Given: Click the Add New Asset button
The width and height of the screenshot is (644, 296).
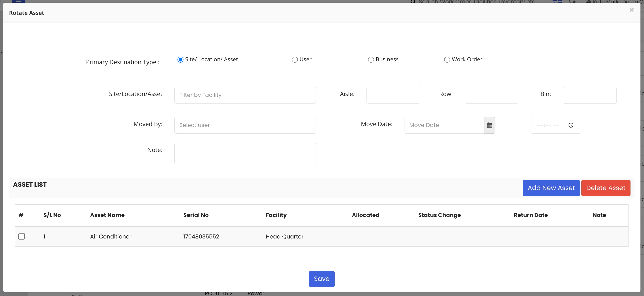Looking at the screenshot, I should tap(551, 188).
